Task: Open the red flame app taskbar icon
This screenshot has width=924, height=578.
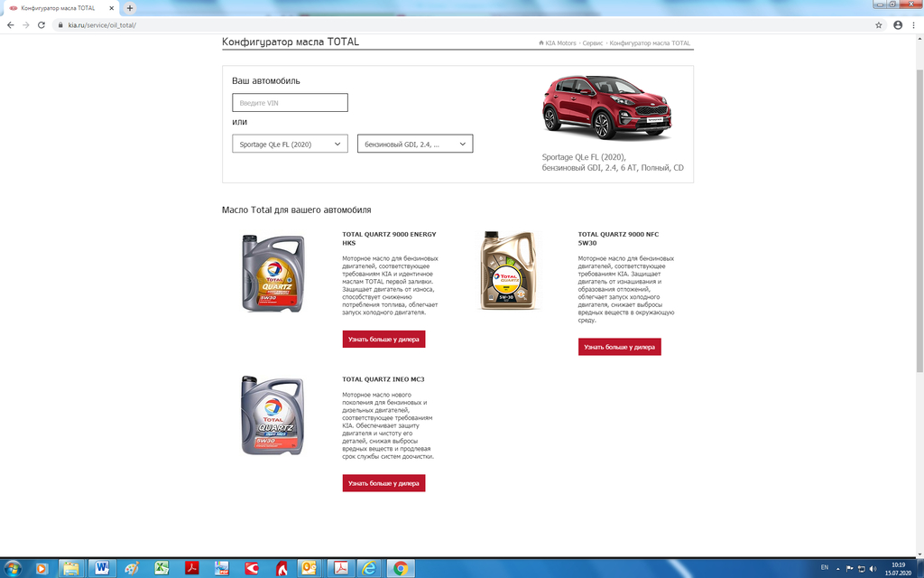Action: coord(282,569)
